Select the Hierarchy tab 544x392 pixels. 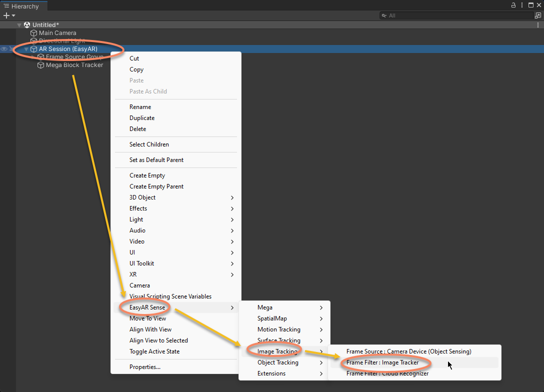click(24, 6)
